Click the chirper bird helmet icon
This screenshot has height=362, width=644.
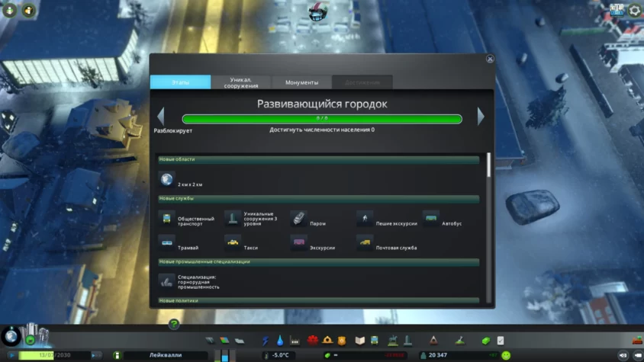[x=318, y=11]
